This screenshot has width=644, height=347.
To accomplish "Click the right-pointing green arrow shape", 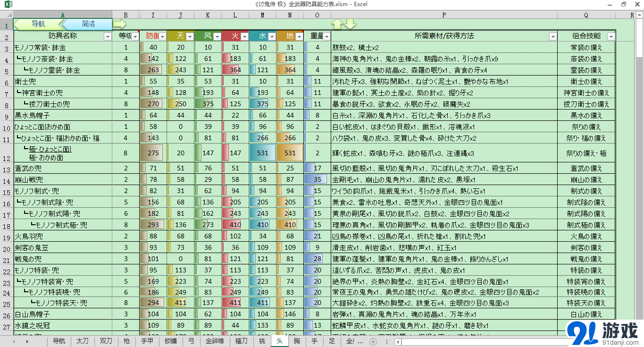I will [x=120, y=24].
